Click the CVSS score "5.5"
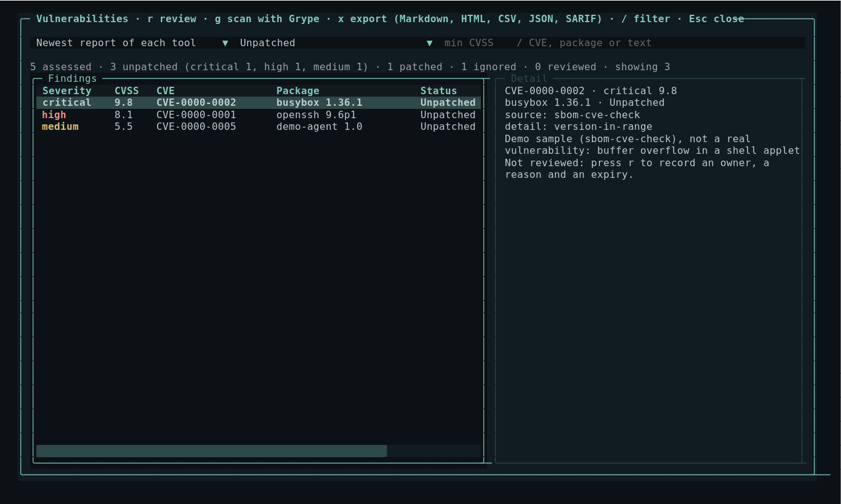Image resolution: width=841 pixels, height=504 pixels. click(x=124, y=127)
